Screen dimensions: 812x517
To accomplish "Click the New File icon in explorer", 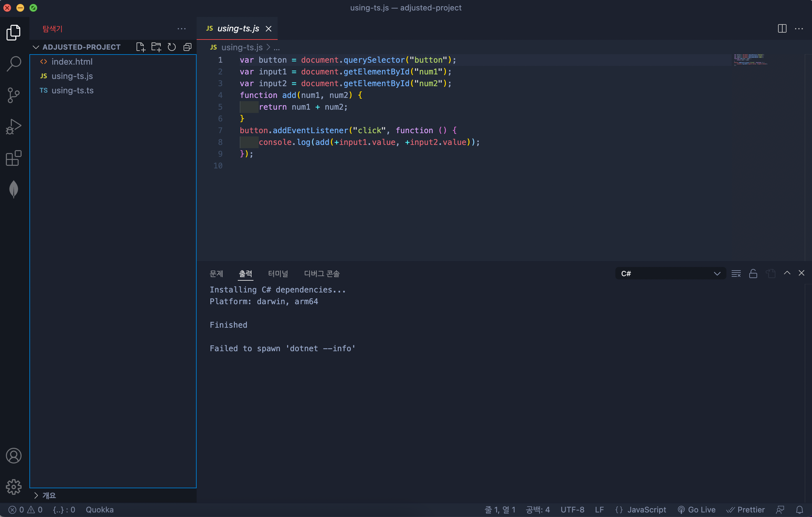I will click(x=140, y=47).
